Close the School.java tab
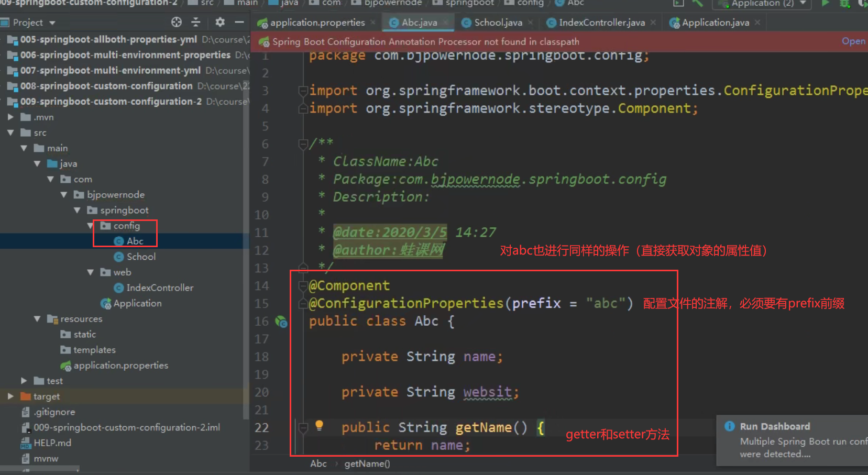The width and height of the screenshot is (868, 475). [x=530, y=23]
